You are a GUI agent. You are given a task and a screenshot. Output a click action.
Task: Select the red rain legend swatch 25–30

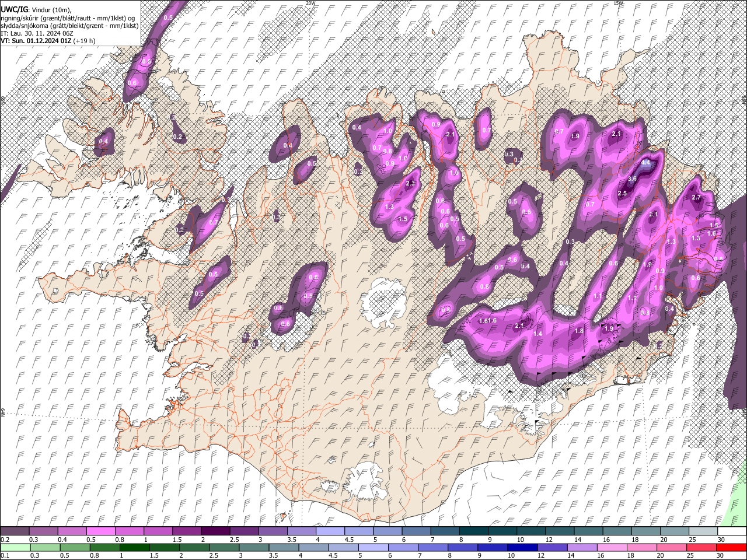point(703,547)
